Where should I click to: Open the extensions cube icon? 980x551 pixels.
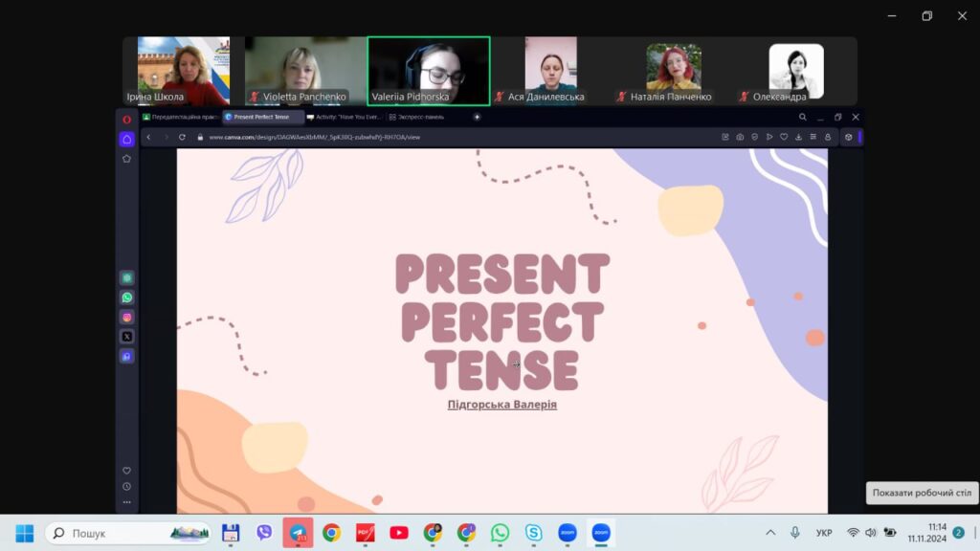[x=848, y=137]
